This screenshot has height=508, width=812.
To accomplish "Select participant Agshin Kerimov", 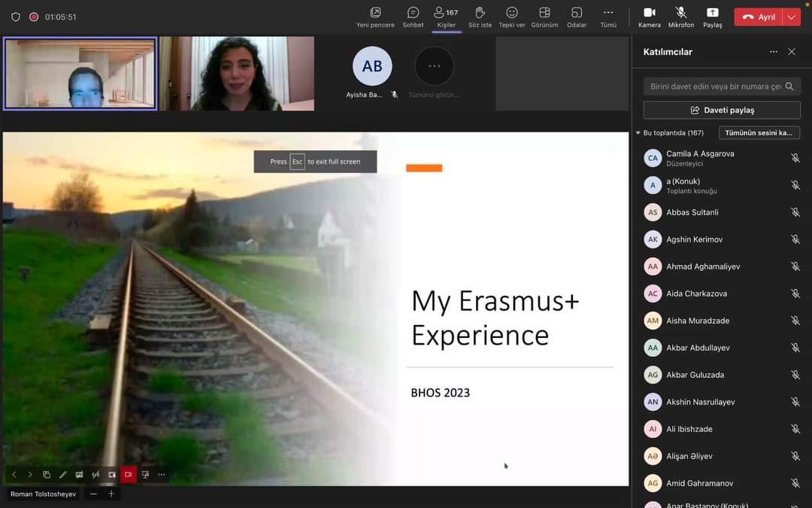I will click(722, 239).
